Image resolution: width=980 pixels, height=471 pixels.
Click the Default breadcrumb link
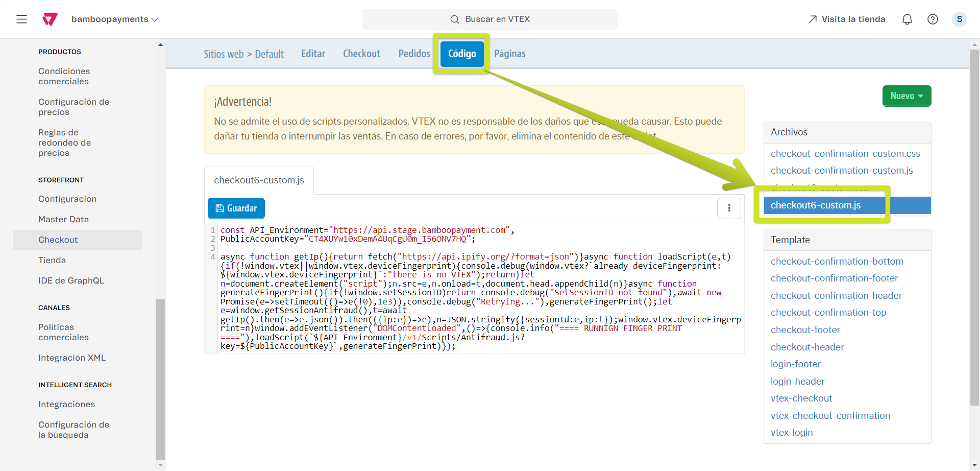(269, 54)
